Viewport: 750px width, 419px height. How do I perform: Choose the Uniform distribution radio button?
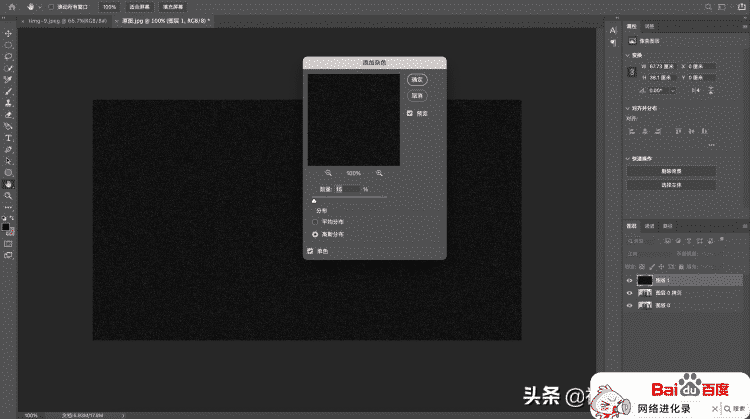(315, 222)
